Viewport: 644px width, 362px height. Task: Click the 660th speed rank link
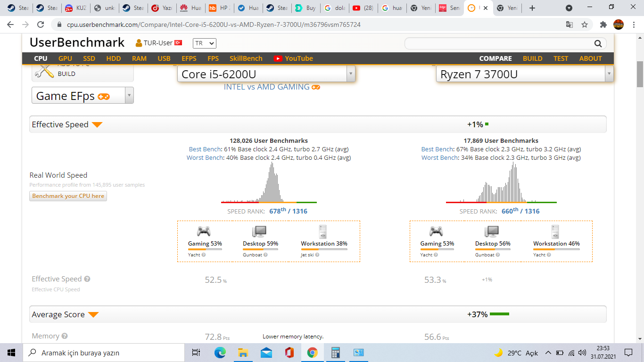click(x=520, y=211)
